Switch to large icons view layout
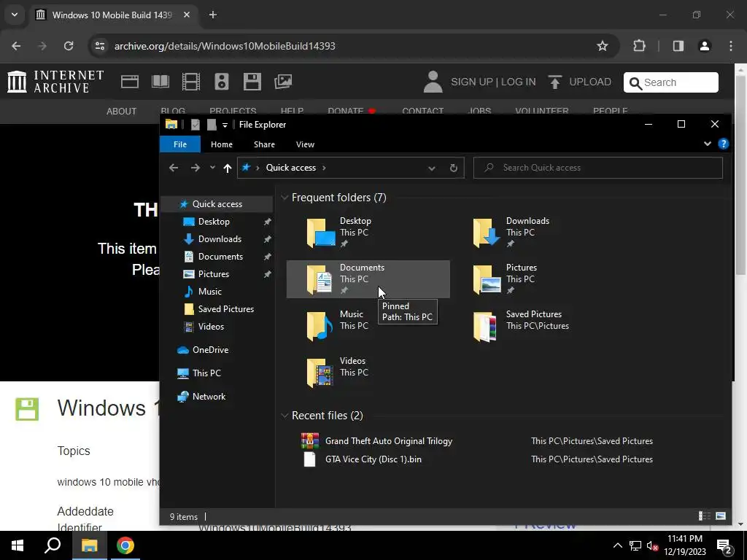 click(x=721, y=516)
